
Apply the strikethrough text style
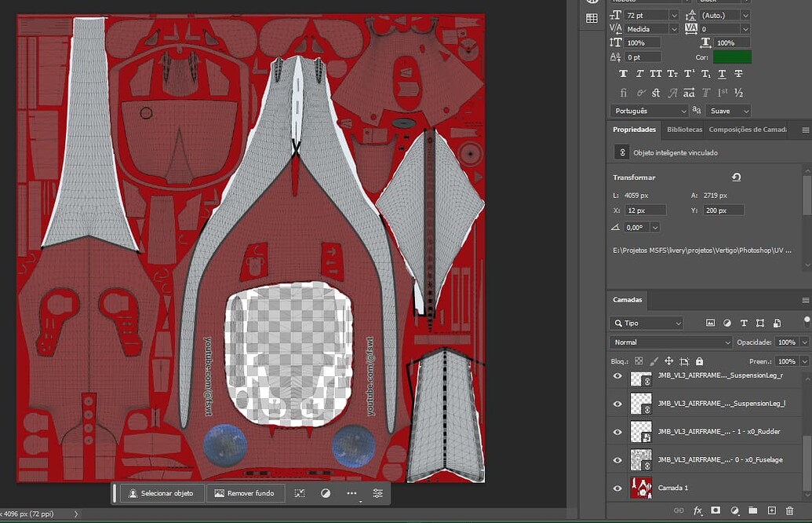click(x=738, y=74)
